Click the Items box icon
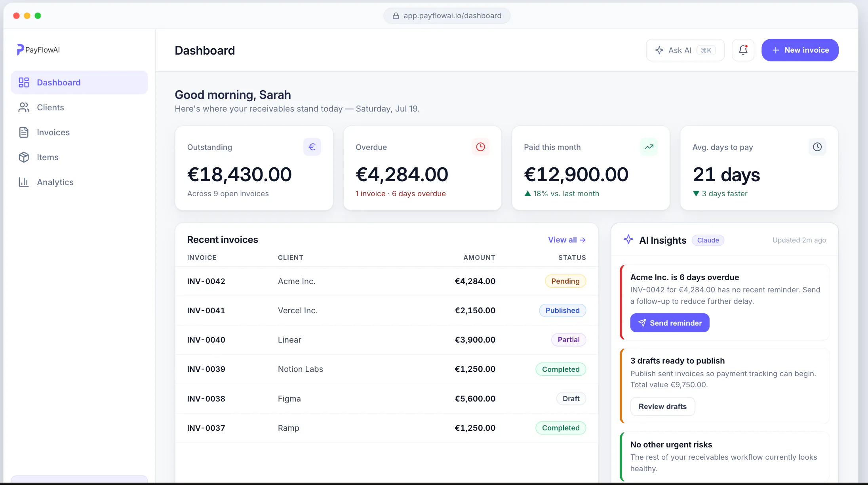Viewport: 868px width, 485px height. click(x=24, y=157)
